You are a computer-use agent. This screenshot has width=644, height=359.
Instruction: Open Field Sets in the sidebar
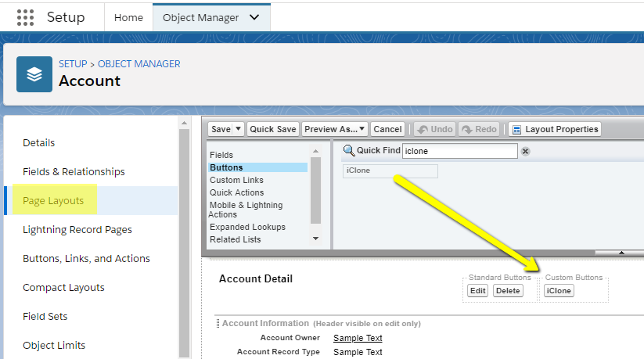45,316
